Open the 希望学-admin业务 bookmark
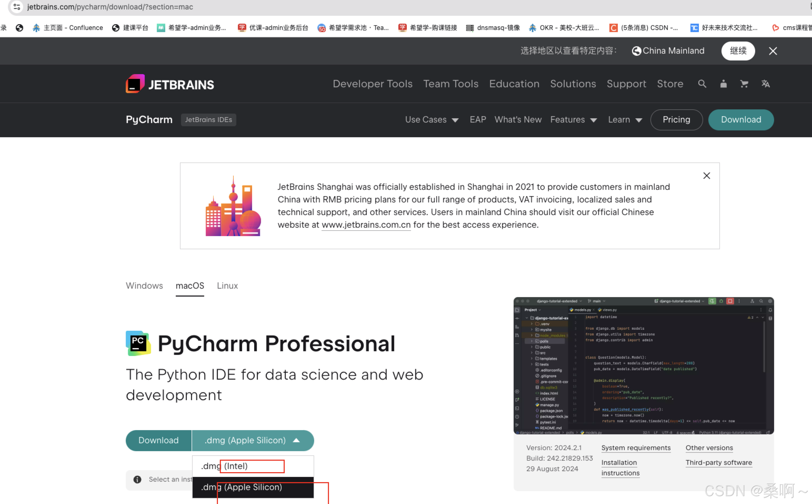The image size is (812, 504). pyautogui.click(x=192, y=28)
